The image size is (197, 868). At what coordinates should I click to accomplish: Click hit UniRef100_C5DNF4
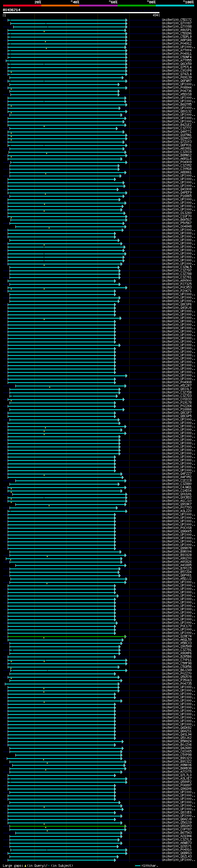coord(177,57)
